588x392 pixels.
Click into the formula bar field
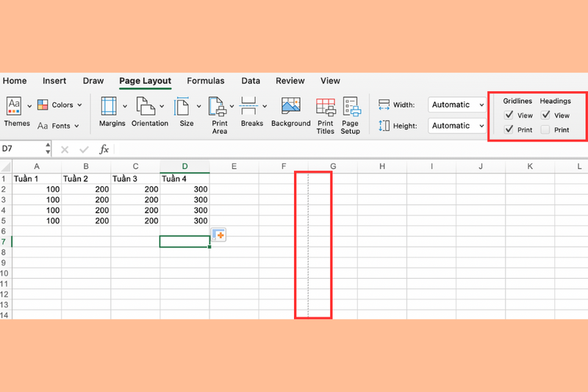(x=350, y=149)
